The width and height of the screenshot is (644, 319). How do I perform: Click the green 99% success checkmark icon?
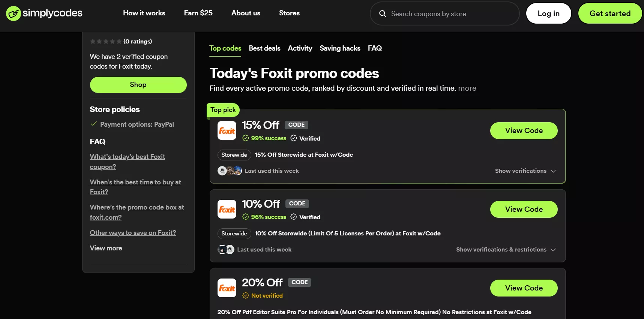pos(245,138)
